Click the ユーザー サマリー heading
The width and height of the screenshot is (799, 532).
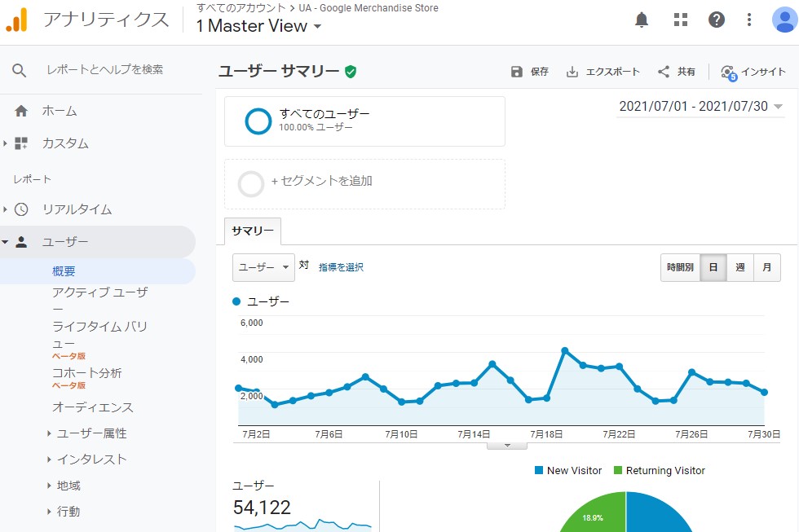[x=279, y=72]
